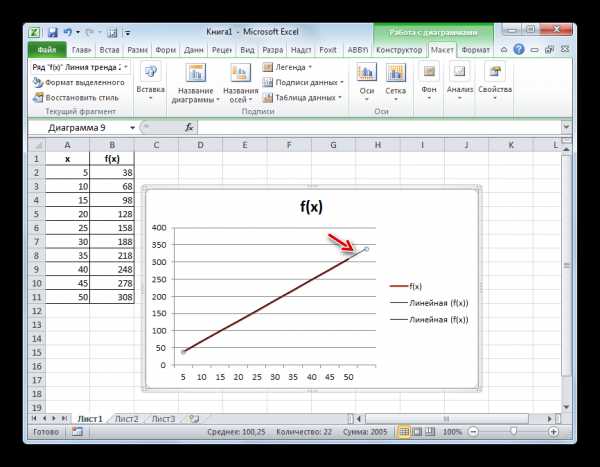Click the Redo arrow icon
Image resolution: width=600 pixels, height=467 pixels.
click(89, 33)
